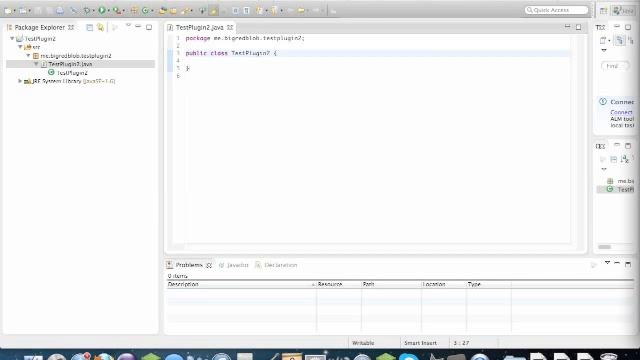Click the Debug bug icon in toolbar
The width and height of the screenshot is (640, 360).
(x=87, y=10)
